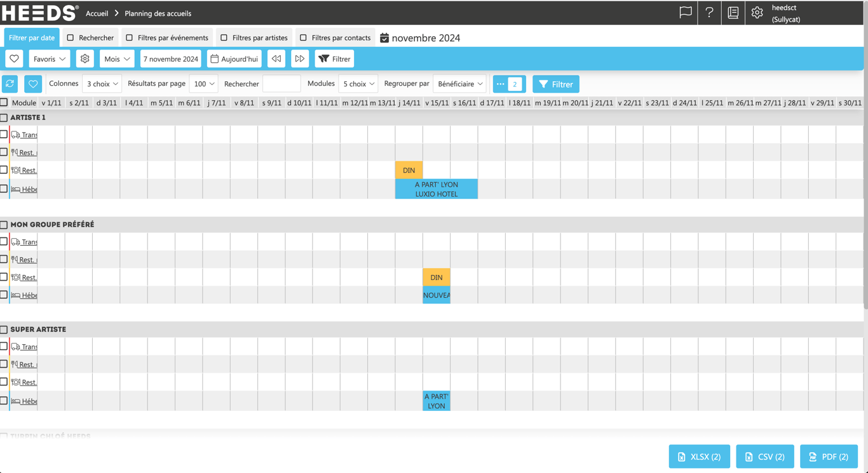Open the Résultats par page 100 dropdown
Screen dimensions: 868x473
point(203,84)
